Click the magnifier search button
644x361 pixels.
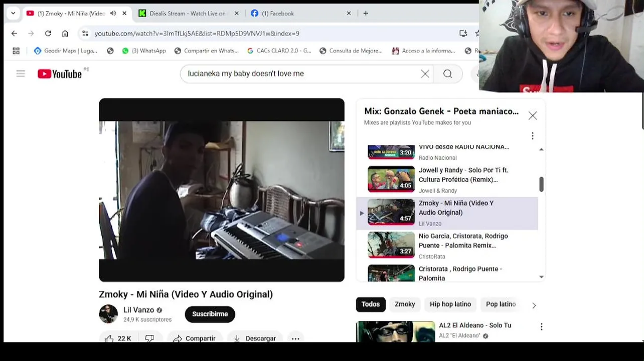[448, 74]
